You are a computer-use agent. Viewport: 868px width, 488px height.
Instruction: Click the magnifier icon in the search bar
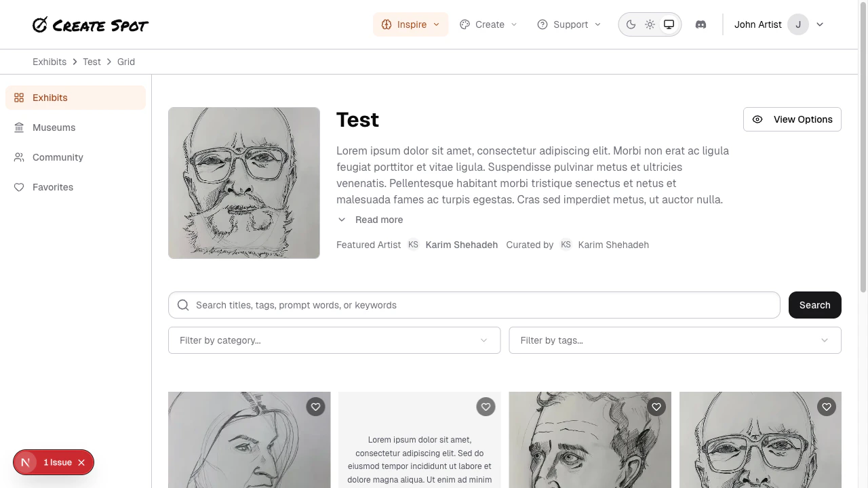[183, 305]
